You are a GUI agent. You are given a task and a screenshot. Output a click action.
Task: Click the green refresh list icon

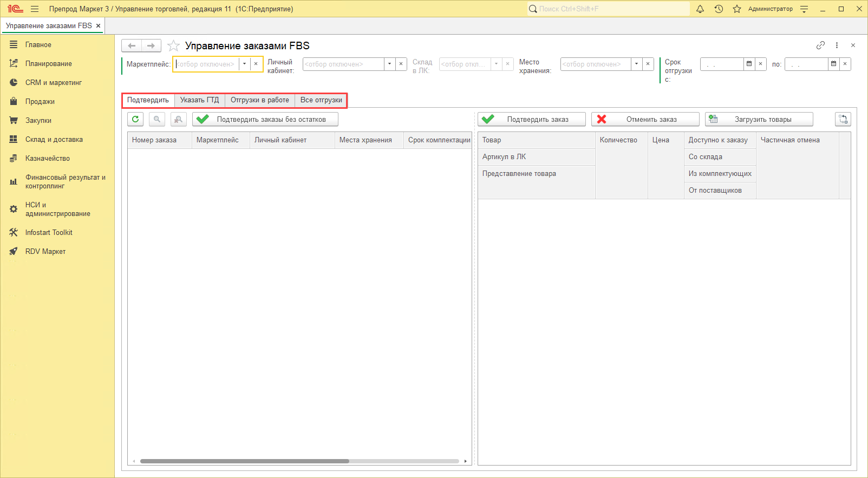135,119
